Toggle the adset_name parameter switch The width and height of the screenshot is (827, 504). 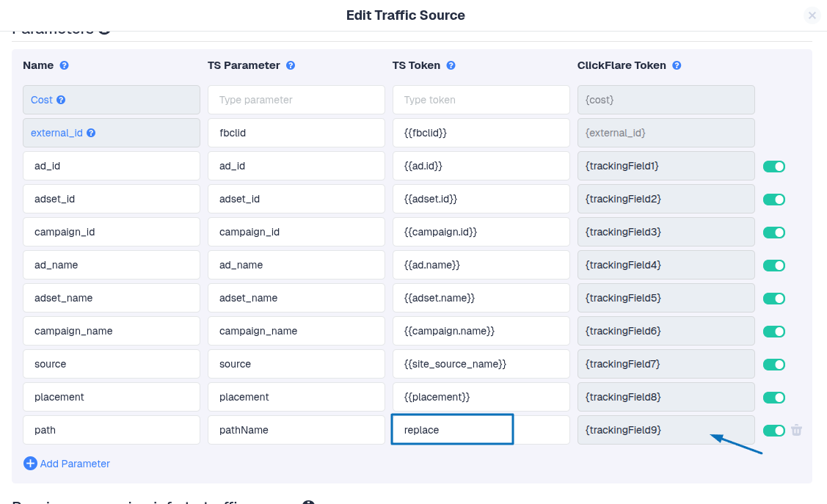[x=774, y=299]
